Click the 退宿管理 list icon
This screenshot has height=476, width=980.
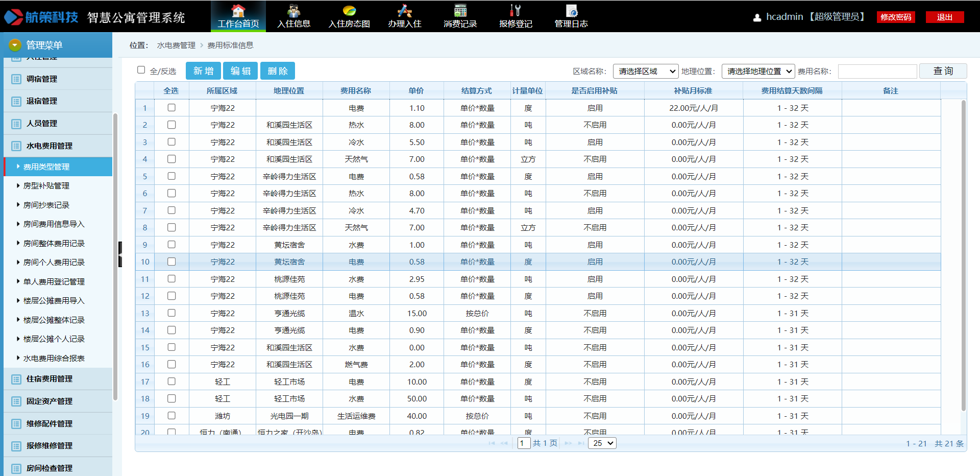tap(16, 101)
